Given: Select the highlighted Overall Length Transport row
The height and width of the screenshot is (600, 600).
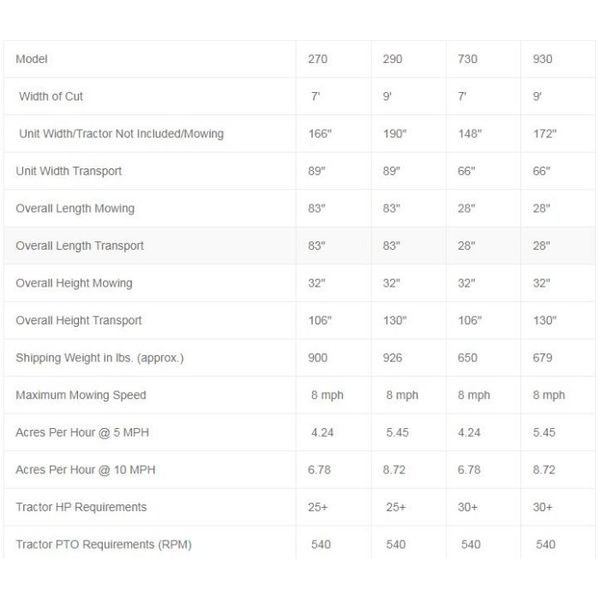Looking at the screenshot, I should 300,246.
